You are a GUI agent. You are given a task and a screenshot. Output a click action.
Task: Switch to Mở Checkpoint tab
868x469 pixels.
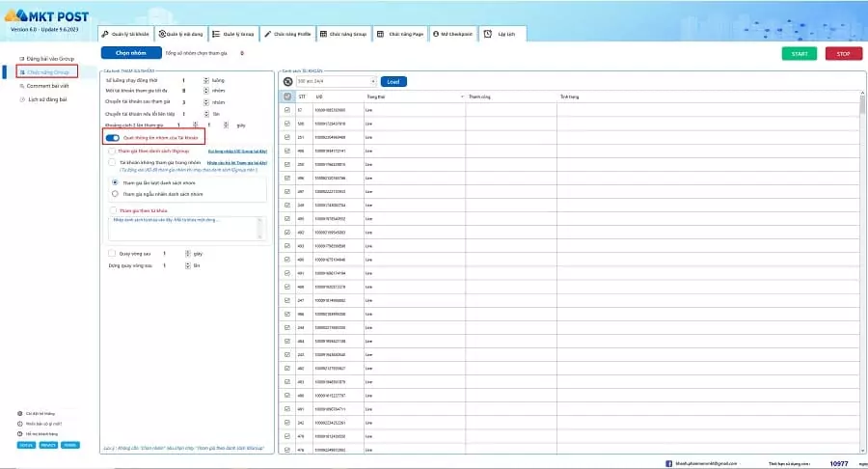point(453,34)
